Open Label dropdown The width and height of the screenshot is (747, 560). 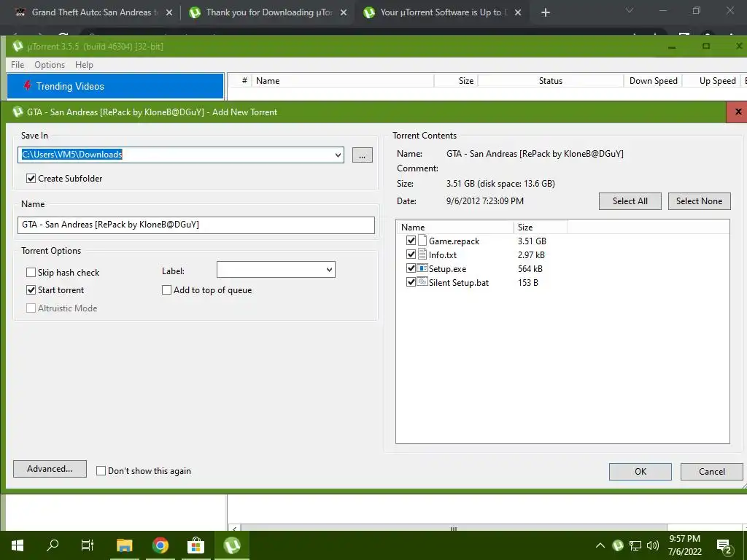pyautogui.click(x=329, y=270)
